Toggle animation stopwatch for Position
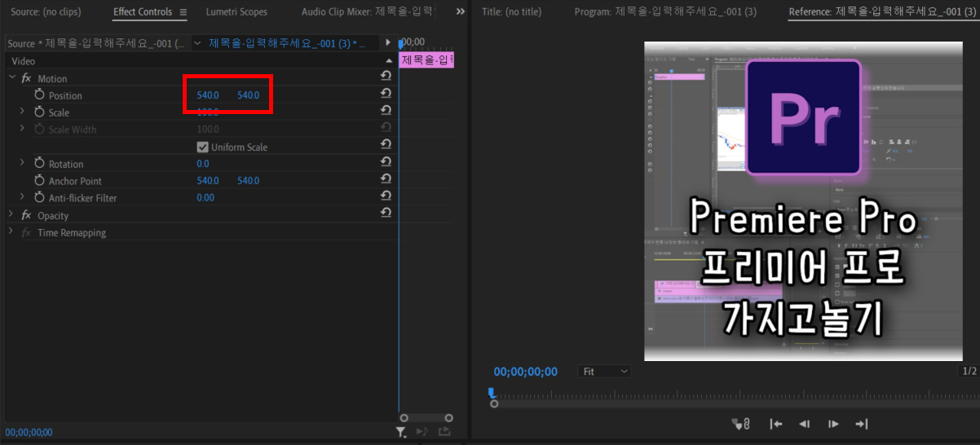 click(x=39, y=95)
